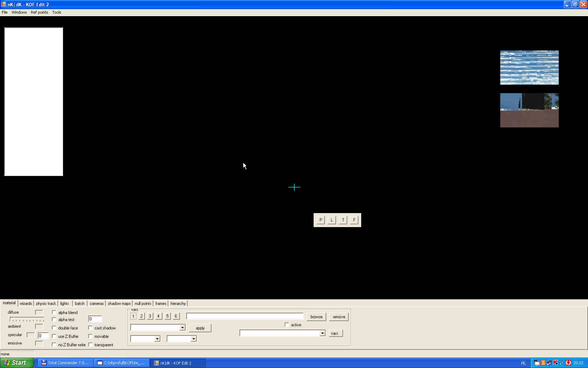Open Total Commander from the taskbar

coord(65,363)
